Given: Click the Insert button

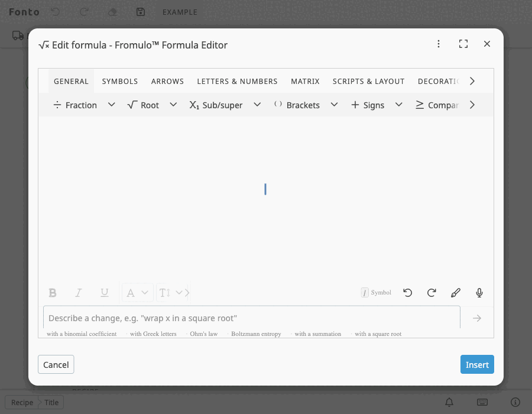Looking at the screenshot, I should (477, 364).
